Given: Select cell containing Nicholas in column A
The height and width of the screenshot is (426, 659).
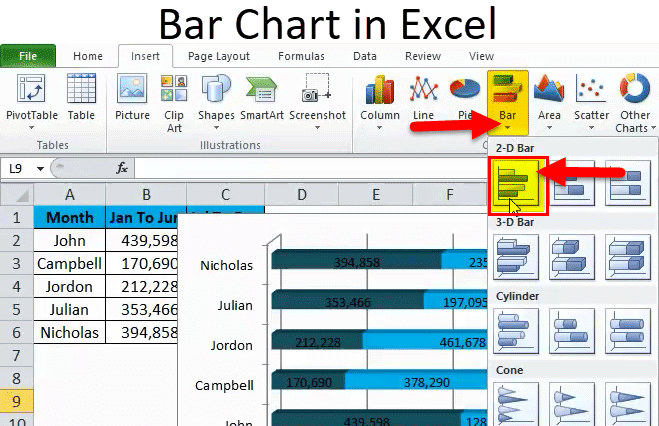Looking at the screenshot, I should coord(69,333).
